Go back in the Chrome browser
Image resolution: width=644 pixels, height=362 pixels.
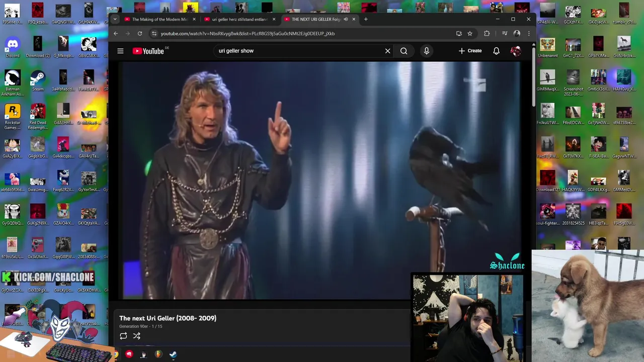[116, 33]
